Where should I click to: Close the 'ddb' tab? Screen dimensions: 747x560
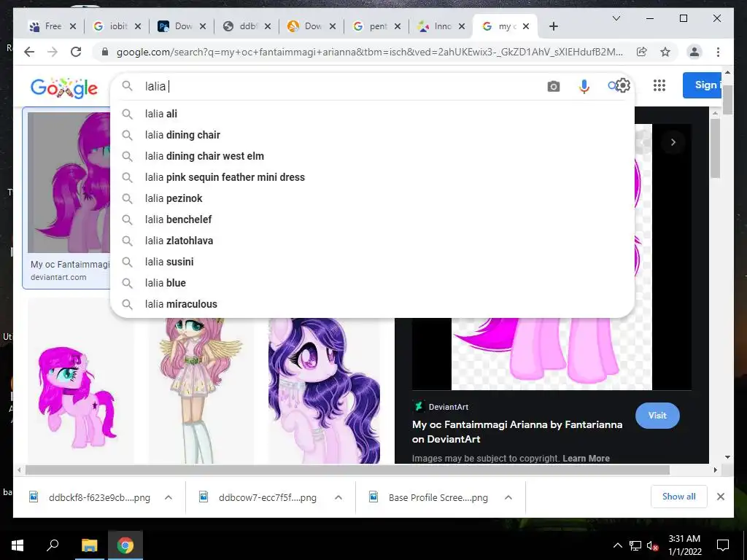[268, 27]
